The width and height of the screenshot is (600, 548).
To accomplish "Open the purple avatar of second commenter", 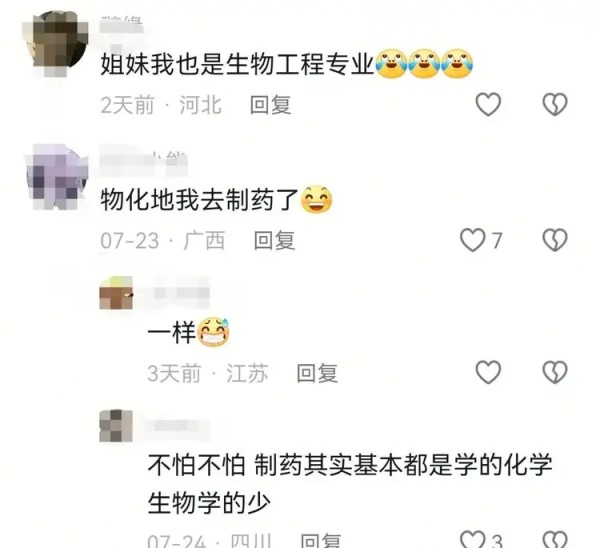I will (x=57, y=177).
